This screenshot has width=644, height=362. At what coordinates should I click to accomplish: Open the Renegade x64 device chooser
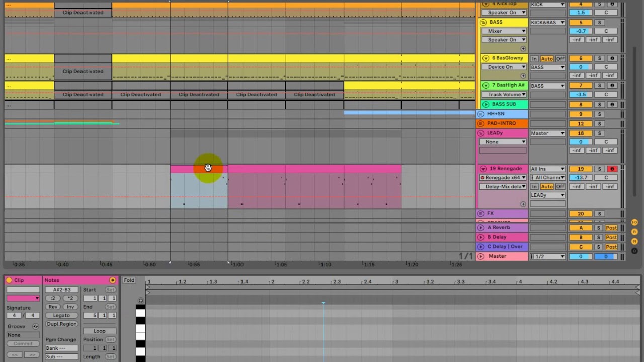503,178
